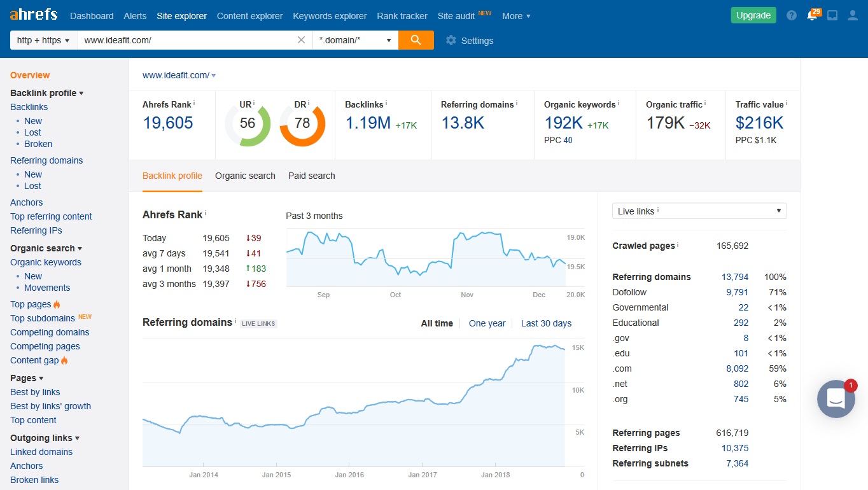
Task: Click the orange search icon
Action: tap(416, 39)
